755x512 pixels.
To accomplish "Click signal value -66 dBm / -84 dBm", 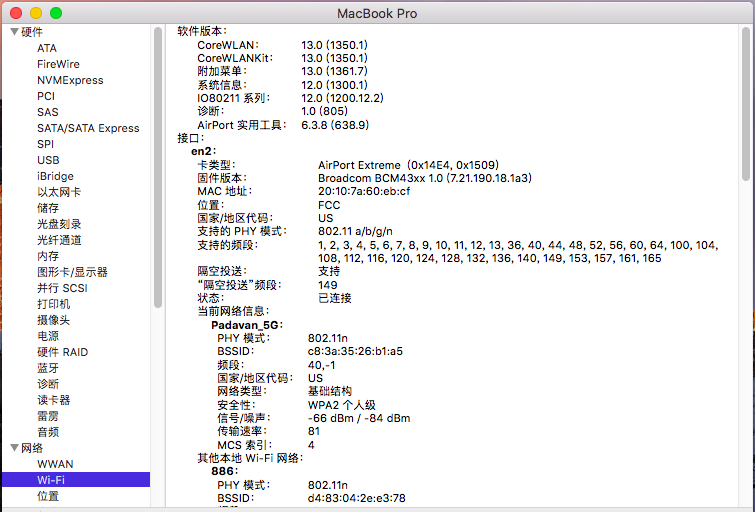I will [359, 418].
